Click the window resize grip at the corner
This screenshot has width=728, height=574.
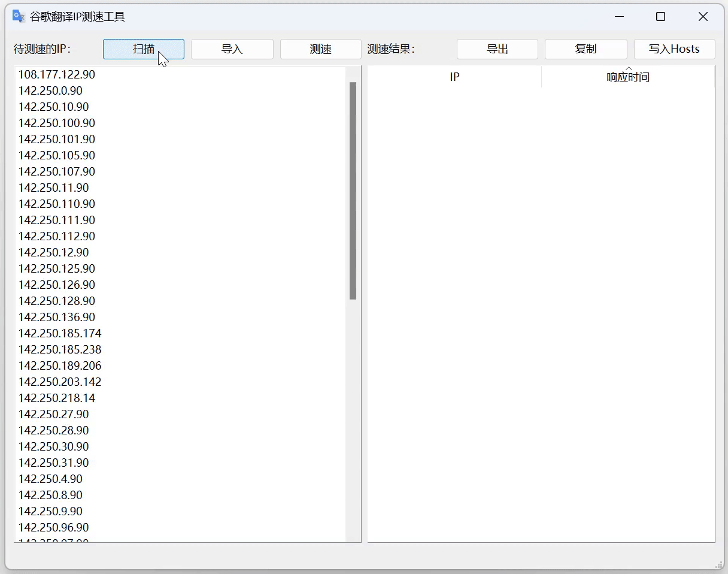[719, 564]
